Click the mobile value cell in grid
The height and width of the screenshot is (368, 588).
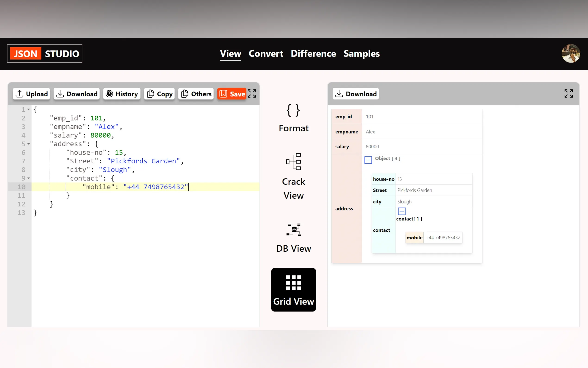[x=443, y=238]
